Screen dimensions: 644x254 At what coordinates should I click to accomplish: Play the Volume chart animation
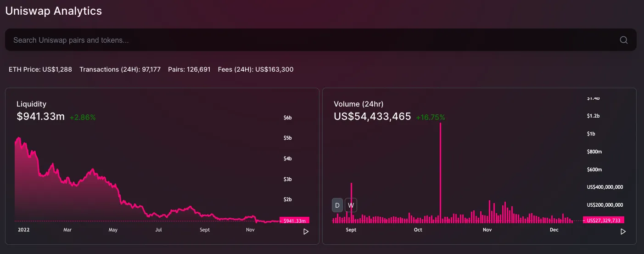click(623, 231)
